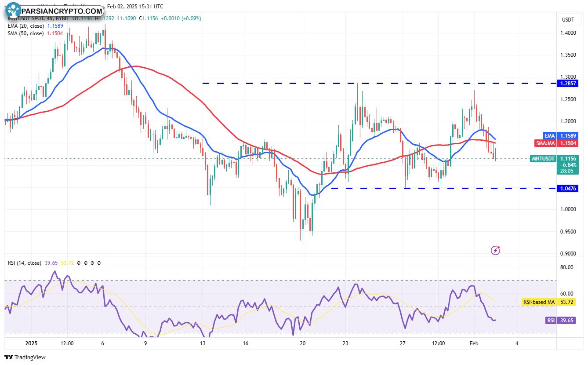Click the Feb 02, 2025 15:31 UTC timestamp

point(135,6)
